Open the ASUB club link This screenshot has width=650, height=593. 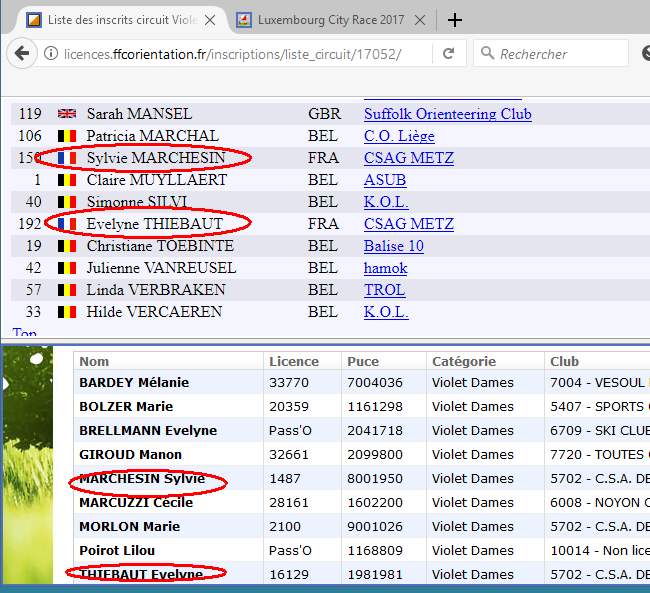pos(385,180)
